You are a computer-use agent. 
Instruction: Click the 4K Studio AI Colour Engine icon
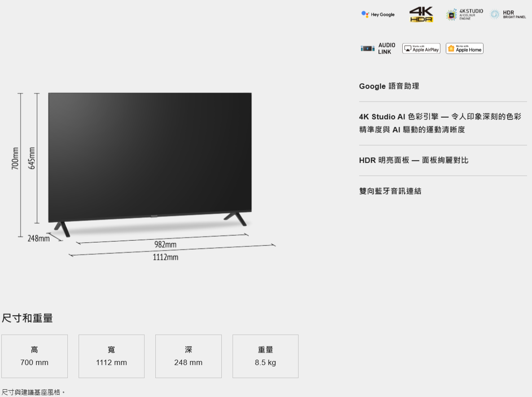coord(465,14)
